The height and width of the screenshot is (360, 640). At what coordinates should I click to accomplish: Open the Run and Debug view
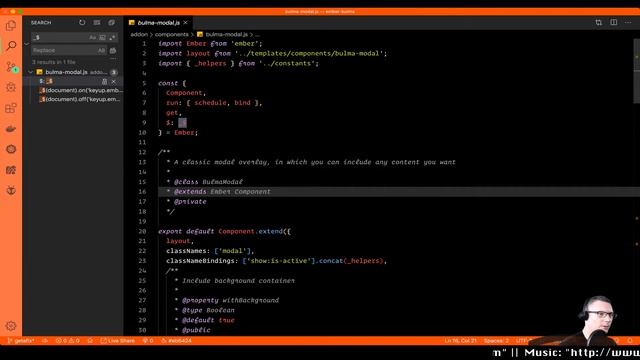pyautogui.click(x=11, y=87)
